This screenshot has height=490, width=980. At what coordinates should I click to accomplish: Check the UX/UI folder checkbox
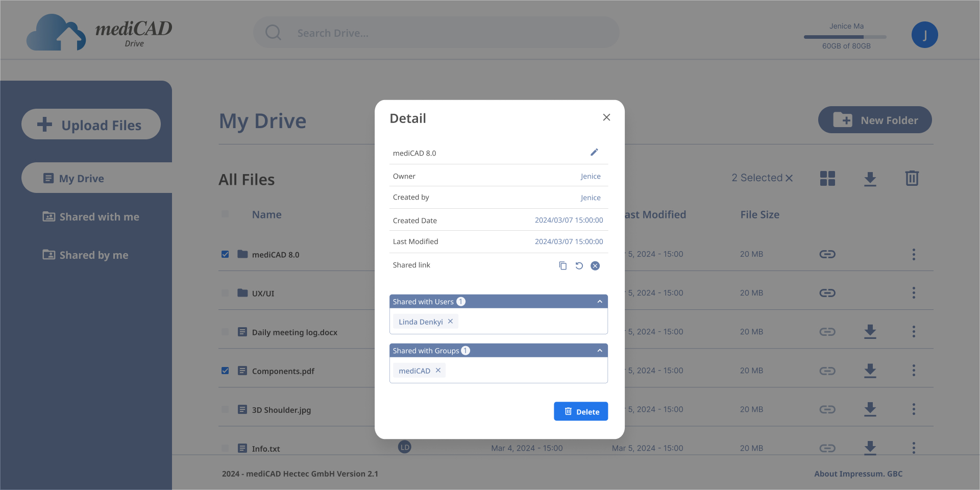point(225,293)
